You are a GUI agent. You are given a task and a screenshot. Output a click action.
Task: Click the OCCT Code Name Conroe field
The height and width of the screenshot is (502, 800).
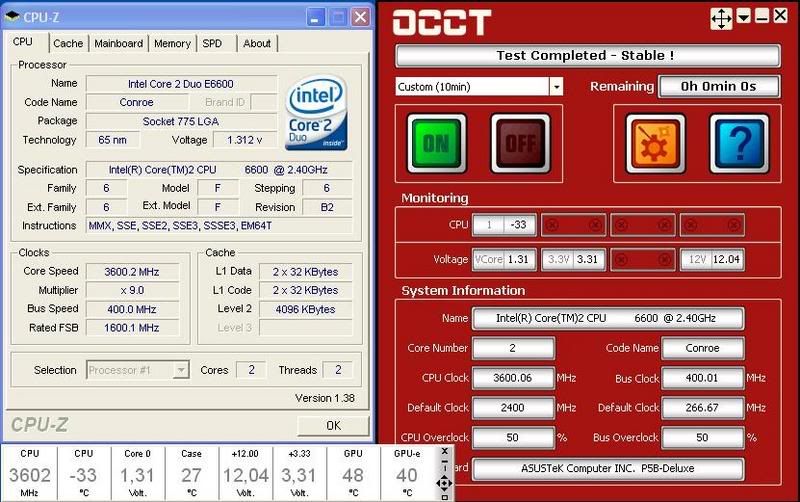[703, 348]
